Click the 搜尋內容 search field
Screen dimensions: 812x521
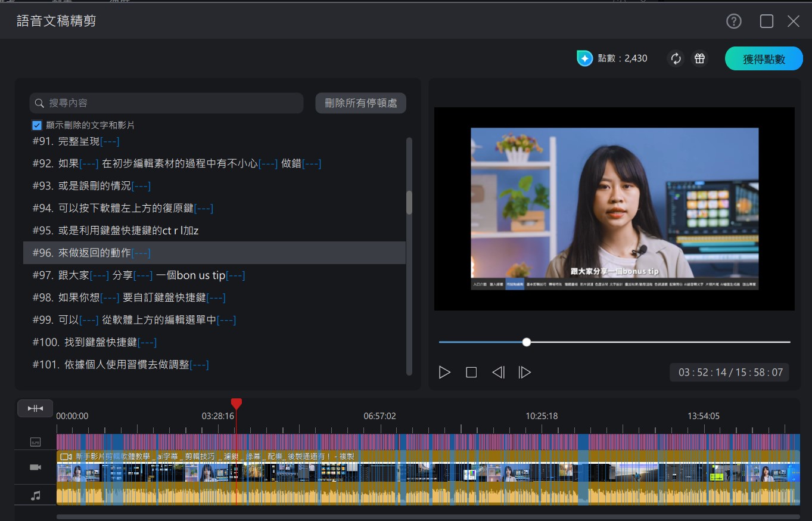(167, 103)
